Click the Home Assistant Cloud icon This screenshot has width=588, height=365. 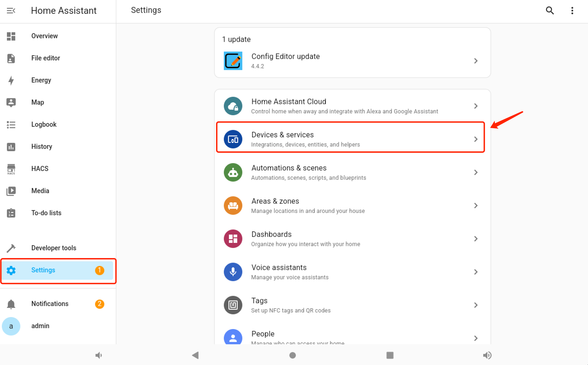(x=233, y=106)
